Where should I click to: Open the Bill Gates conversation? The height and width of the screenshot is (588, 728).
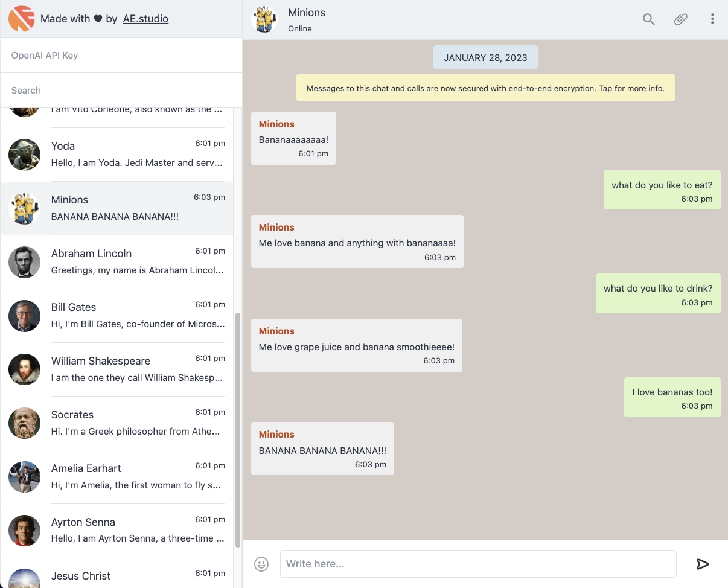(138, 316)
